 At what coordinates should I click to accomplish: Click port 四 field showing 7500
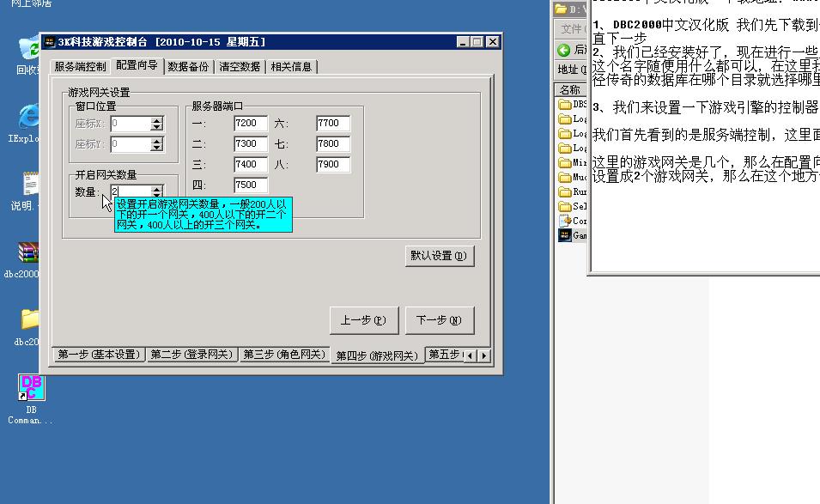coord(251,185)
